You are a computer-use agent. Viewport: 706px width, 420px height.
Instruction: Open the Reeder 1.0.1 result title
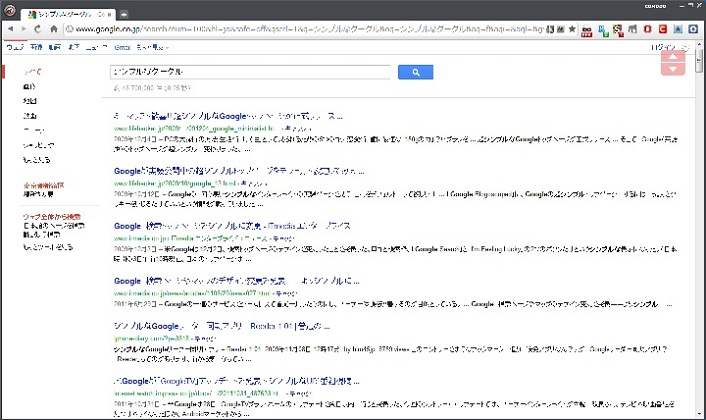pos(222,326)
